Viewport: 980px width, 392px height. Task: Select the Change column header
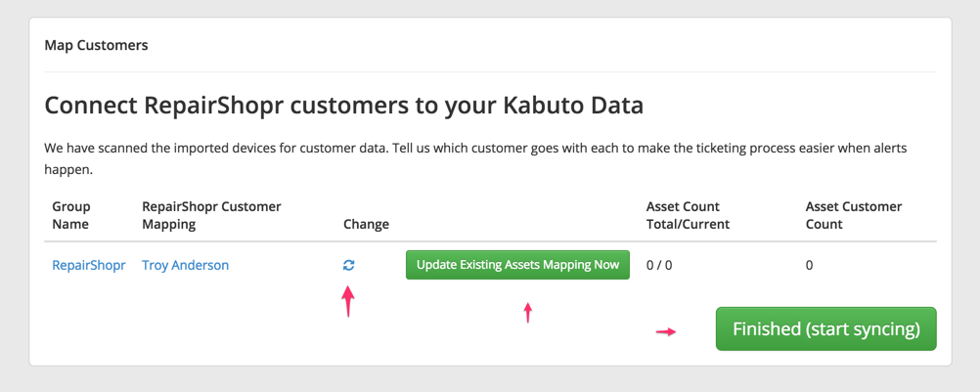point(366,224)
